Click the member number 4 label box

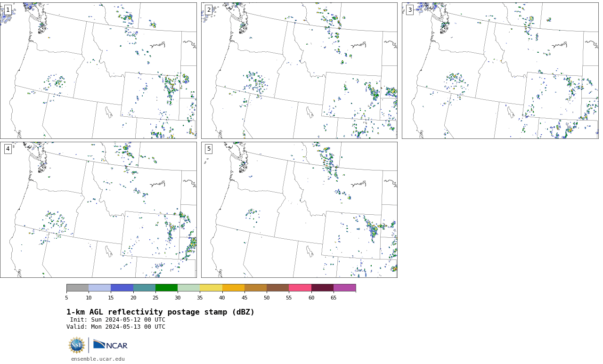click(x=8, y=149)
